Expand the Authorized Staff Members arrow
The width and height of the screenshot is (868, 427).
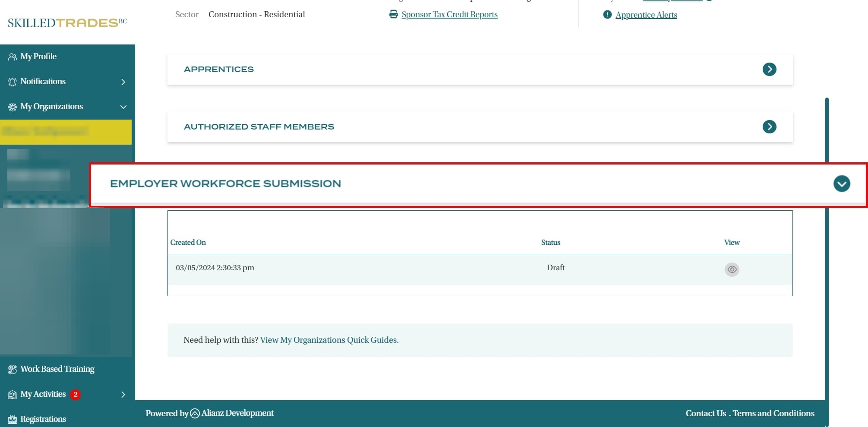(x=769, y=127)
